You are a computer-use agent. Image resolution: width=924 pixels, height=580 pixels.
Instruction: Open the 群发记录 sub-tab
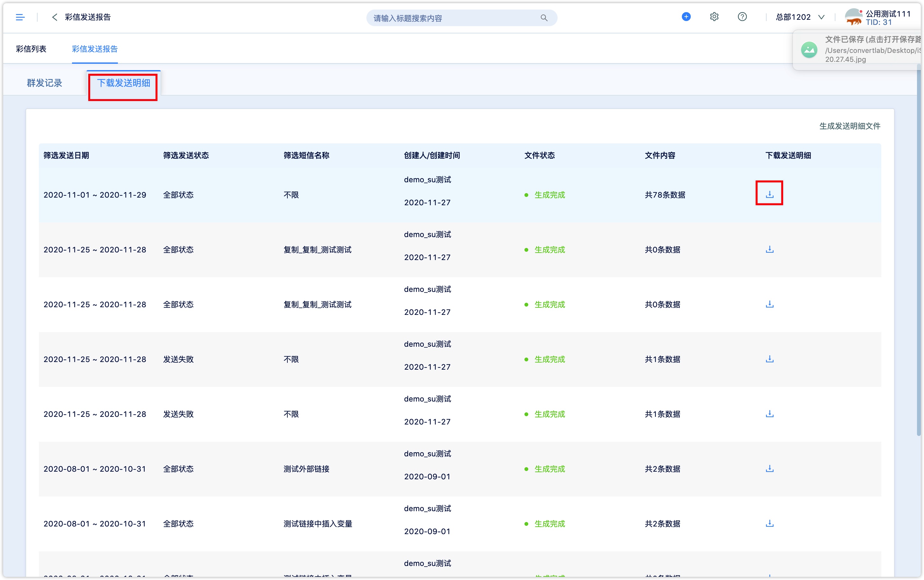[45, 83]
